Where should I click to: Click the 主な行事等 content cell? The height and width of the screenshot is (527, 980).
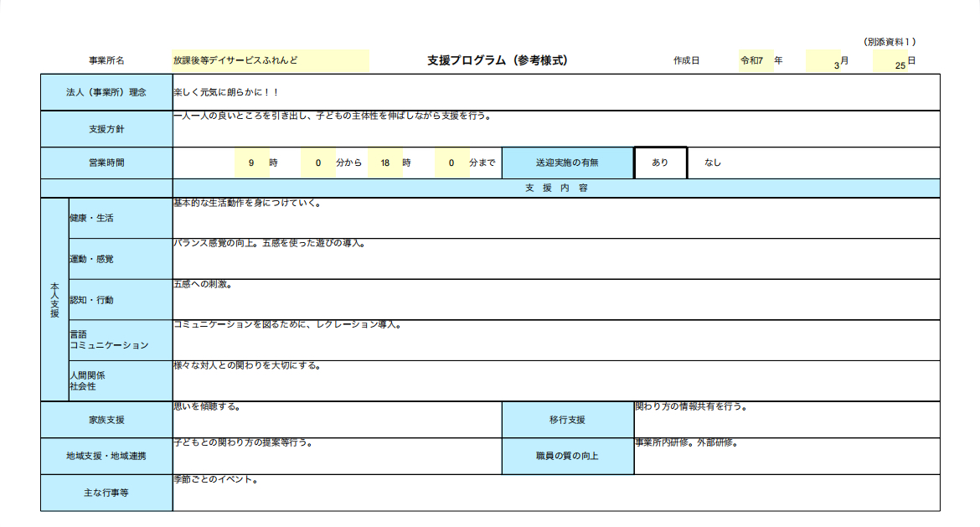tap(556, 493)
